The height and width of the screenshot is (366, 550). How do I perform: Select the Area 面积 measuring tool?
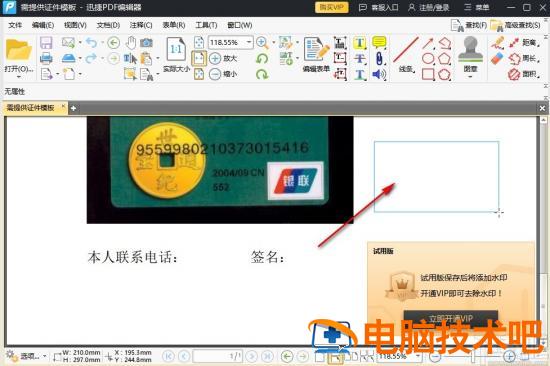coord(523,74)
